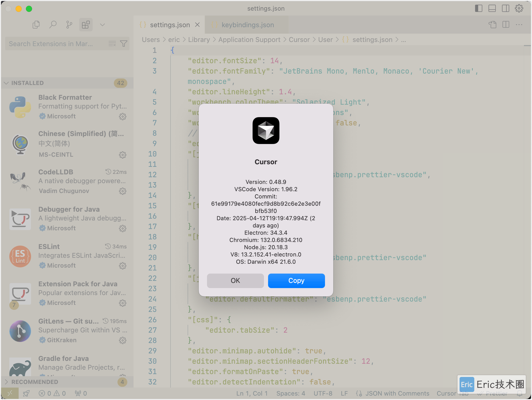Select the Extensions view icon
Image resolution: width=532 pixels, height=400 pixels.
[x=86, y=25]
